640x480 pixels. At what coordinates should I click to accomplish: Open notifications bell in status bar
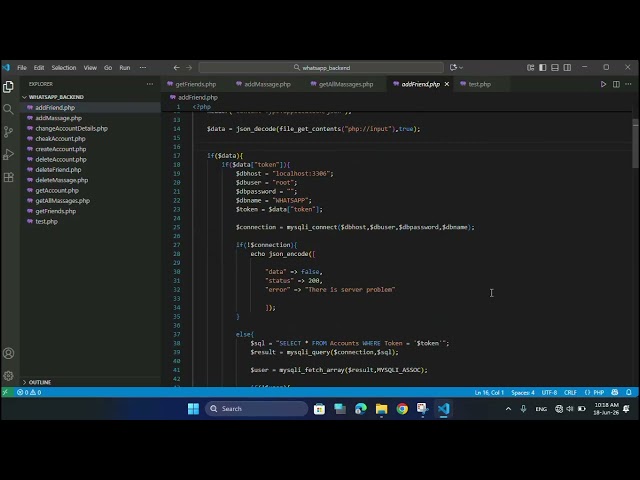629,392
